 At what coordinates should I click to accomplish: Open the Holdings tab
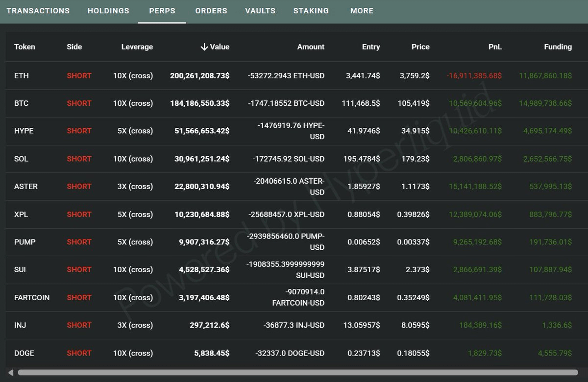coord(108,10)
